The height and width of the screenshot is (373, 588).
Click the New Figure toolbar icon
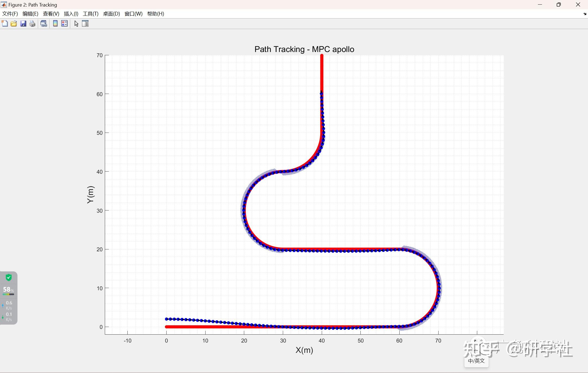pos(5,24)
